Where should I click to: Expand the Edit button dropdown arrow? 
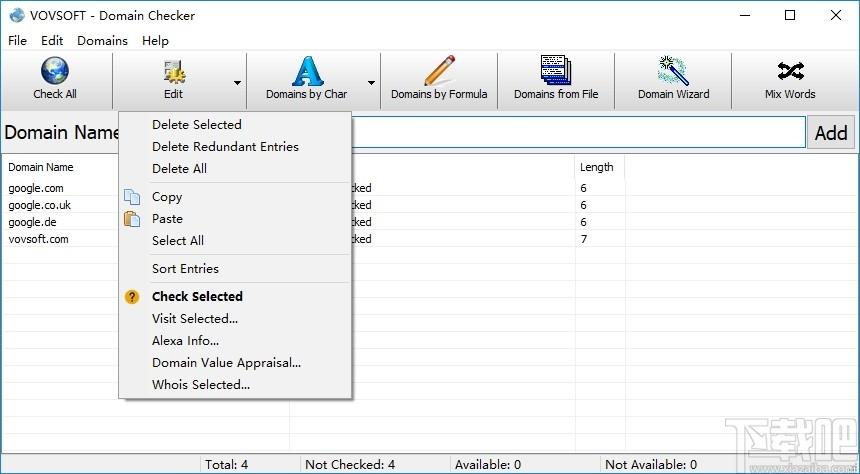pyautogui.click(x=237, y=83)
